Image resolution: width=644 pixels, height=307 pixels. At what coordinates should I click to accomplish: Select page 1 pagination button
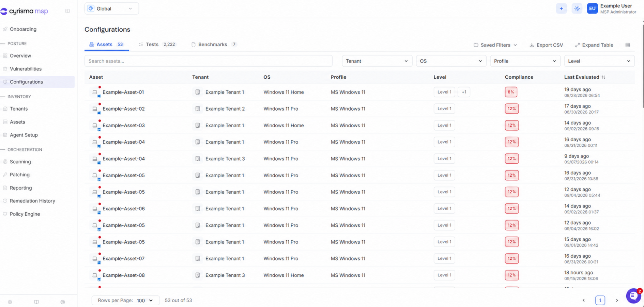tap(600, 300)
